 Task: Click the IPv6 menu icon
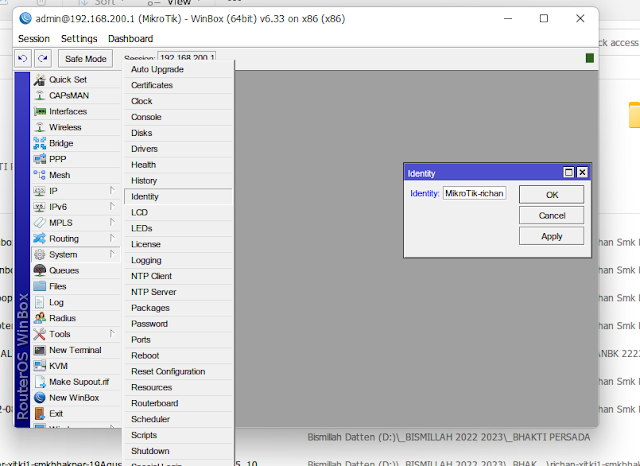pyautogui.click(x=40, y=207)
